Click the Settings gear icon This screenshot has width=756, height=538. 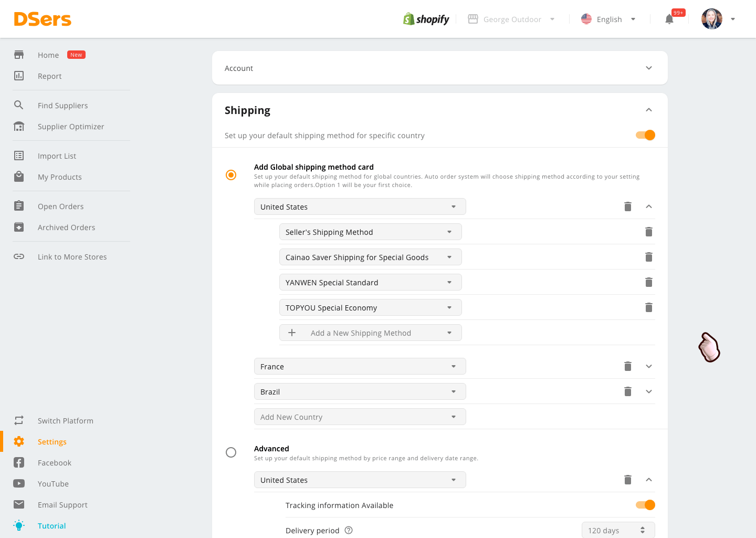pos(19,441)
